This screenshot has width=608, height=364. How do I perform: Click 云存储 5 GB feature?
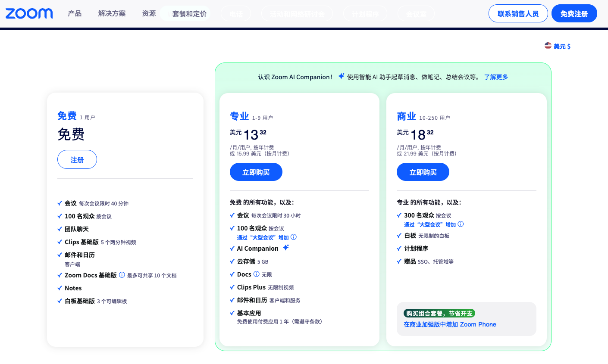253,261
